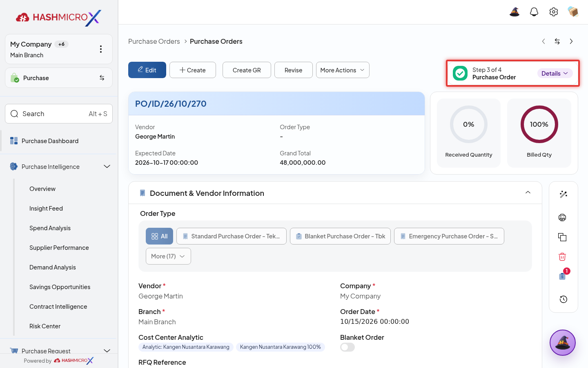Open the user profile avatar
Image resolution: width=588 pixels, height=368 pixels.
(573, 12)
